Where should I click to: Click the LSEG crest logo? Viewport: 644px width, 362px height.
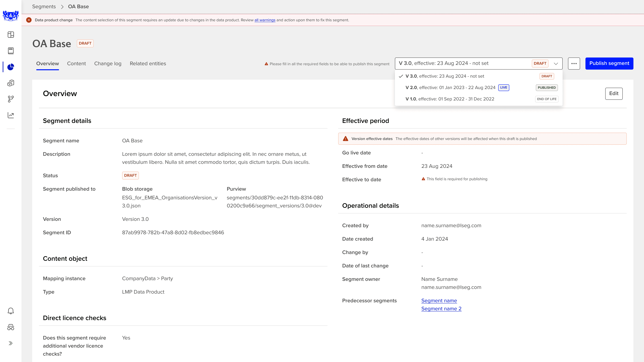(x=11, y=16)
